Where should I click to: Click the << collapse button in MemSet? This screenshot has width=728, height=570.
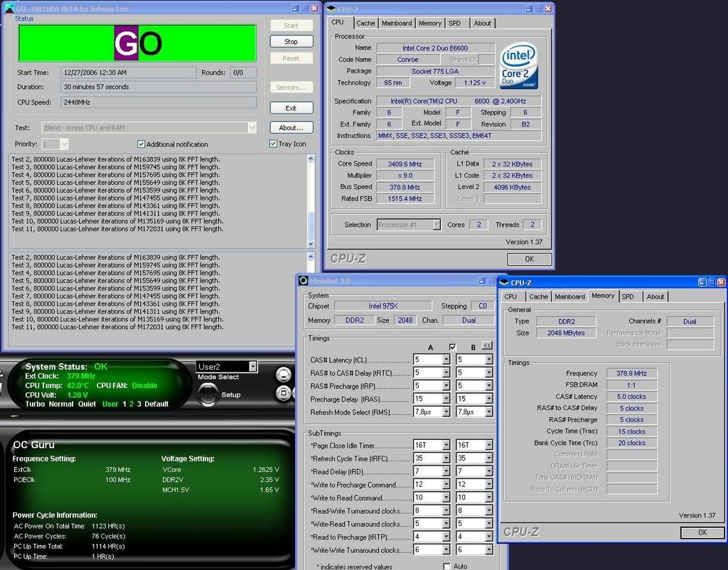click(x=487, y=346)
